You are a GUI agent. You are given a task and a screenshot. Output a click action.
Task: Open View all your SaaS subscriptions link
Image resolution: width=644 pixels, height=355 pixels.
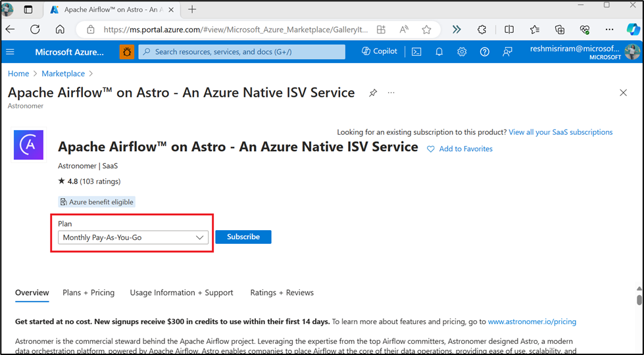tap(560, 132)
